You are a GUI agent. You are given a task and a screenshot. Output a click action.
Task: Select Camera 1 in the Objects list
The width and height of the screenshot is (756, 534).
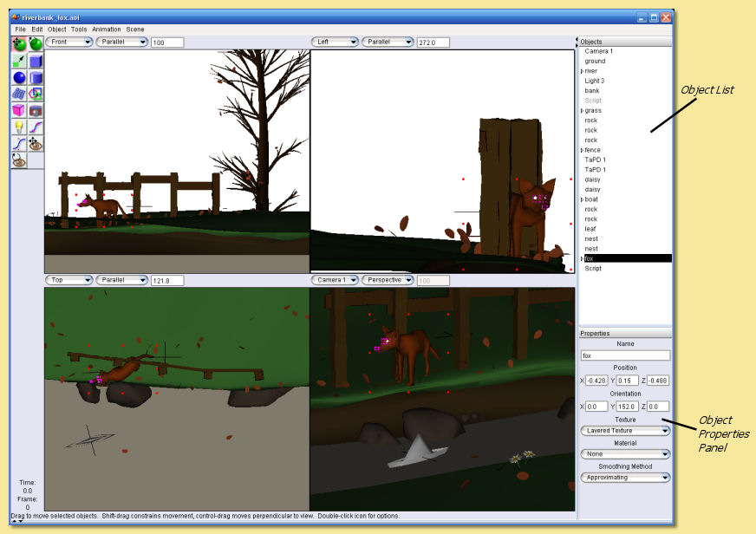pyautogui.click(x=598, y=51)
